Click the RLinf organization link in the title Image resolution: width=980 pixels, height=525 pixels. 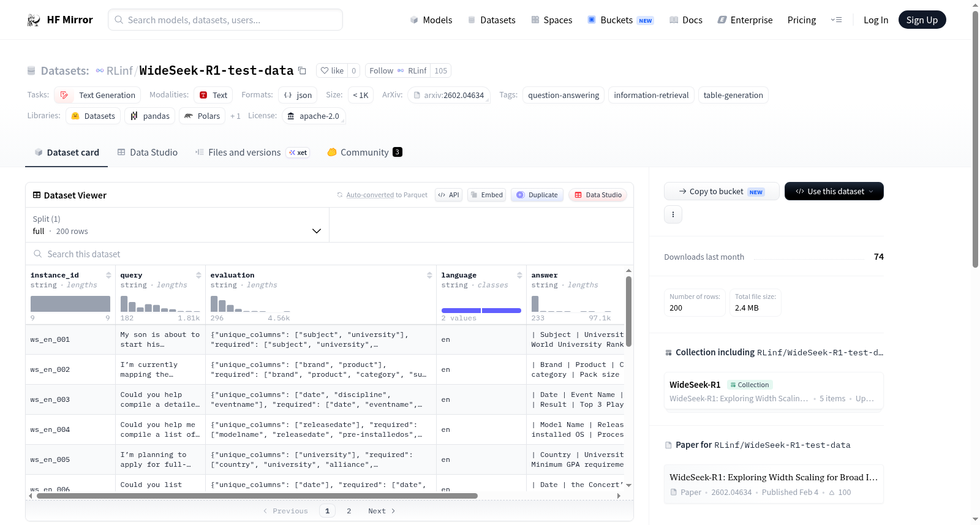[119, 70]
